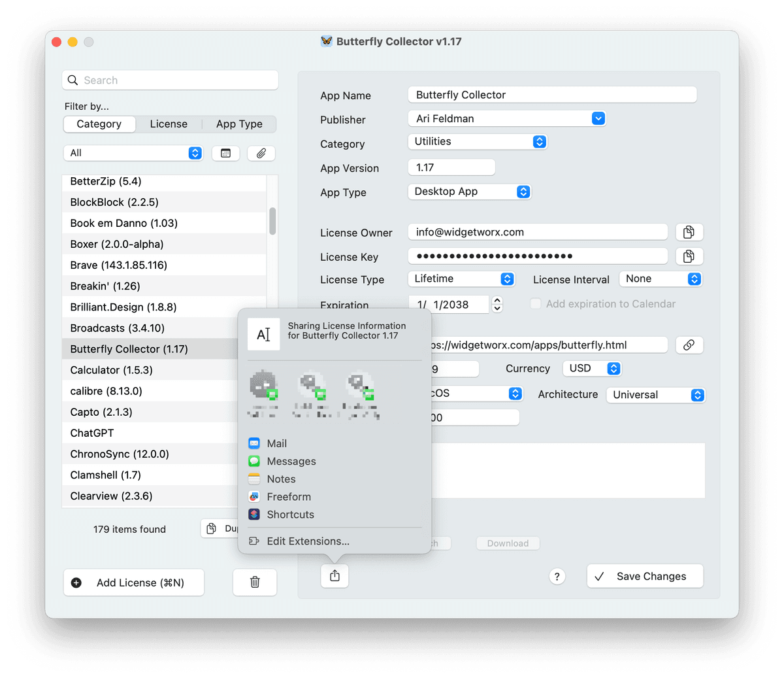Click the share icon below the popup
The width and height of the screenshot is (784, 678).
tap(335, 576)
